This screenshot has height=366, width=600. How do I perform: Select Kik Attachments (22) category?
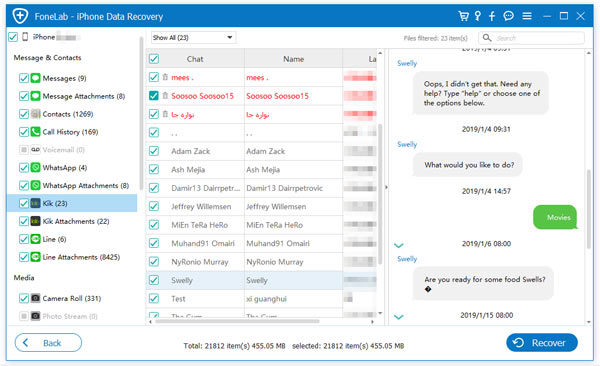[76, 221]
